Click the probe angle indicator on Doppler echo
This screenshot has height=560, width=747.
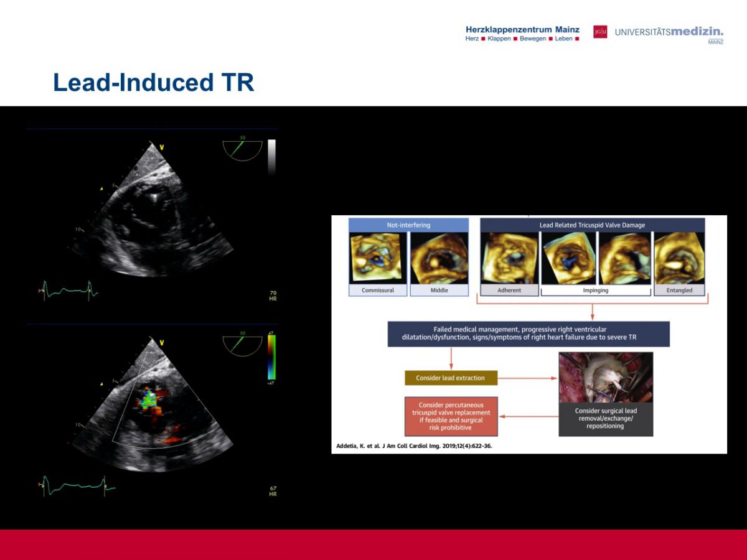(x=242, y=345)
